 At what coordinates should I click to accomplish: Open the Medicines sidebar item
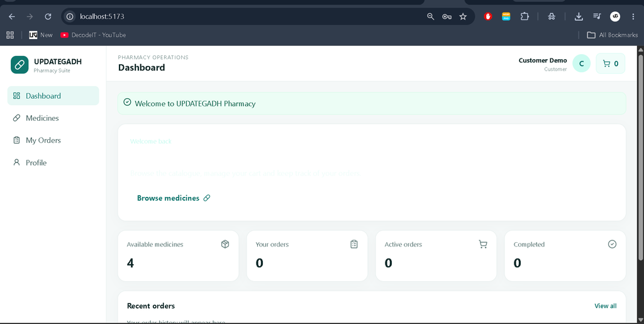tap(53, 118)
